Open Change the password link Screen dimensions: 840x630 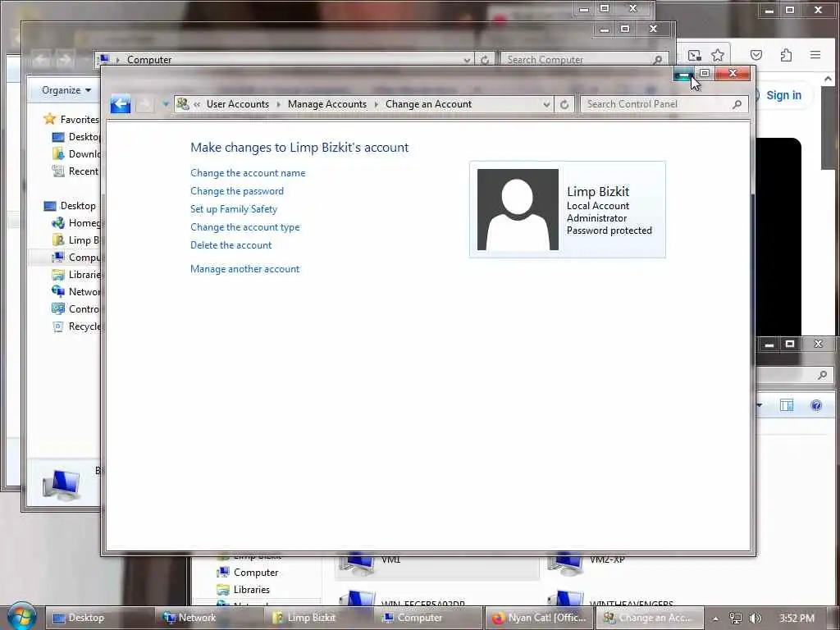pyautogui.click(x=237, y=191)
